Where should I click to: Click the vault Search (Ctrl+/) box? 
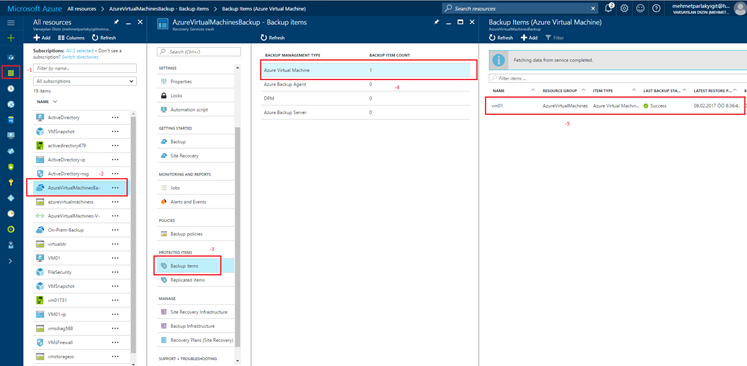click(x=199, y=51)
